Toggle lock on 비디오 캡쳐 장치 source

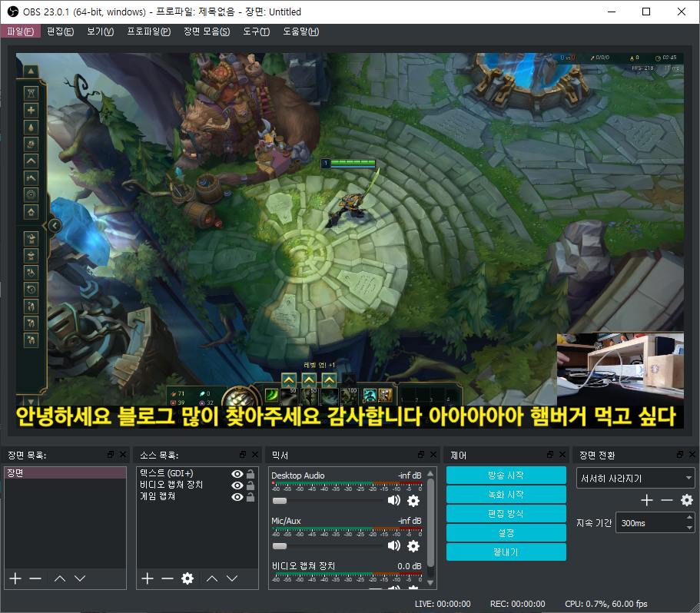pyautogui.click(x=251, y=485)
